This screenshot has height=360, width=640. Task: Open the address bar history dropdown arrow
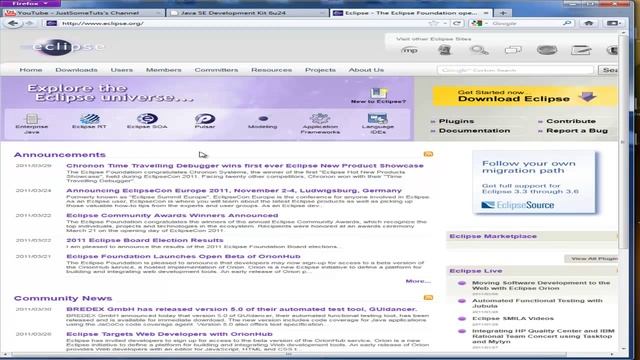click(x=445, y=24)
